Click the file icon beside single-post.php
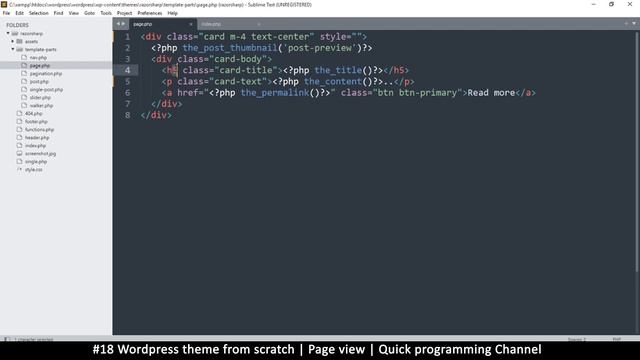The height and width of the screenshot is (360, 640). click(x=24, y=89)
